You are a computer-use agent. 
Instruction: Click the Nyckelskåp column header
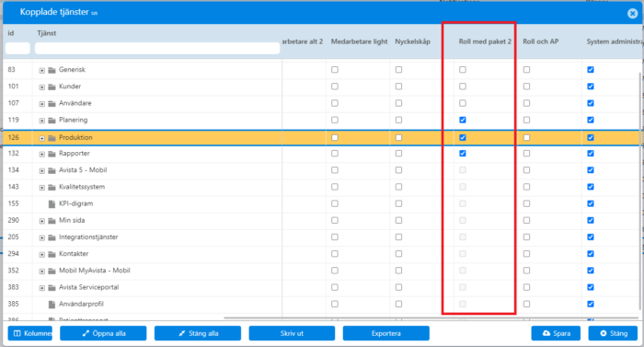412,41
